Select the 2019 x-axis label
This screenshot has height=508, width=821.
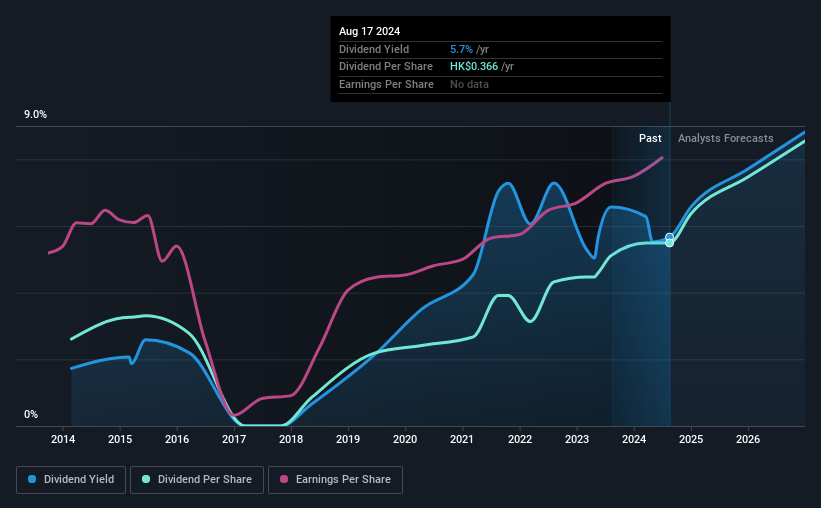tap(348, 439)
